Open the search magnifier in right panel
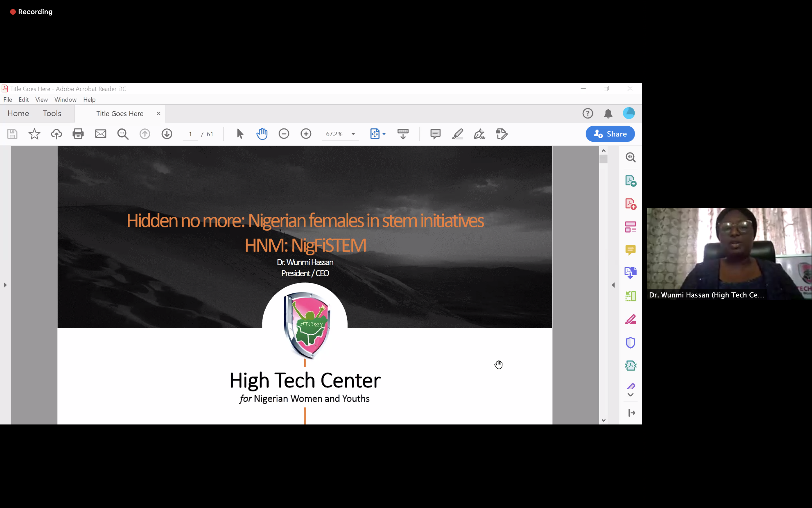This screenshot has width=812, height=508. (x=631, y=157)
